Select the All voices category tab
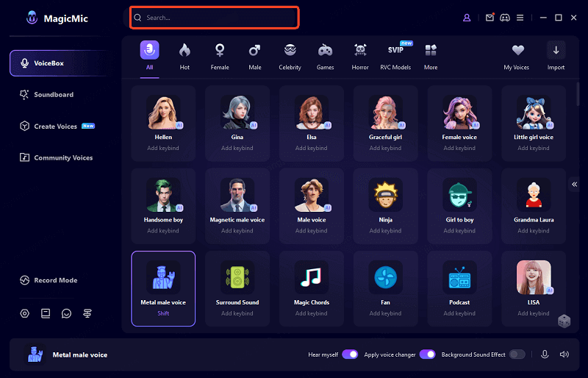588x378 pixels. pyautogui.click(x=150, y=57)
